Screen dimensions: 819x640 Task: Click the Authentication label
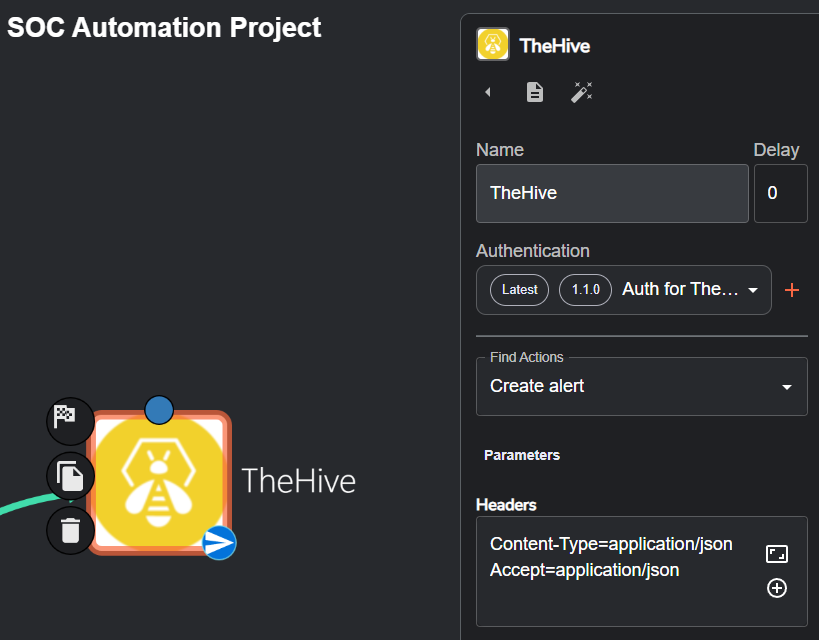(x=533, y=251)
